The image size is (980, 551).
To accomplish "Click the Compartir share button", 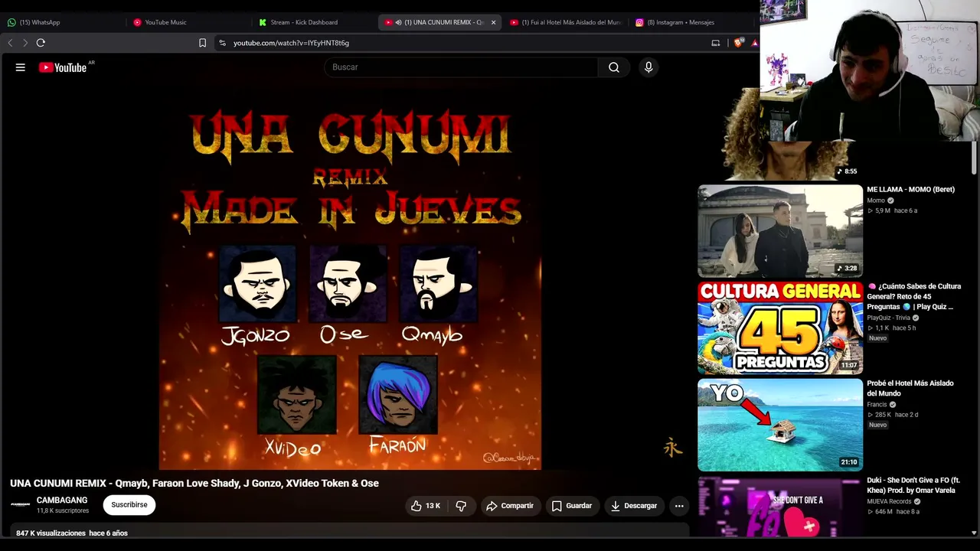I will pyautogui.click(x=510, y=506).
